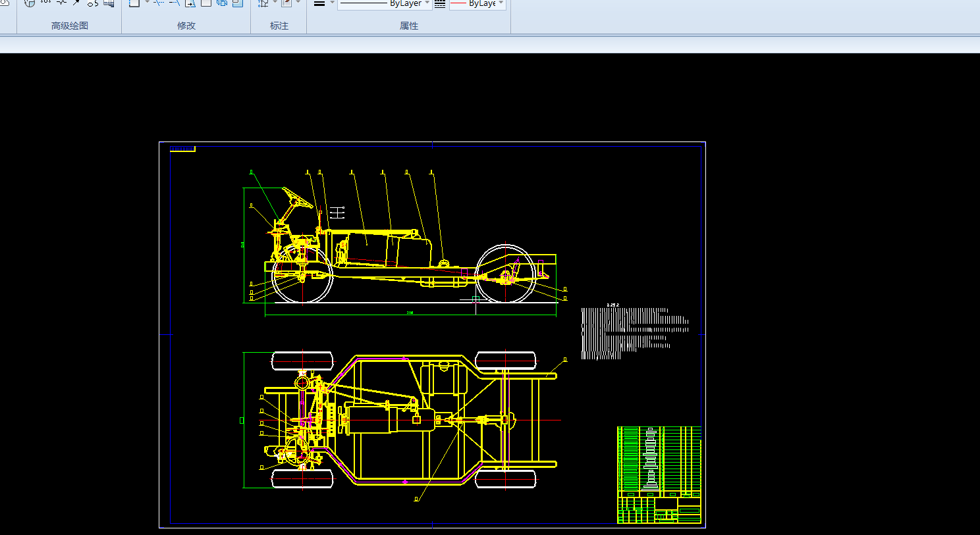The height and width of the screenshot is (535, 980).
Task: Click the first icon in the 修改 panel
Action: click(x=134, y=3)
